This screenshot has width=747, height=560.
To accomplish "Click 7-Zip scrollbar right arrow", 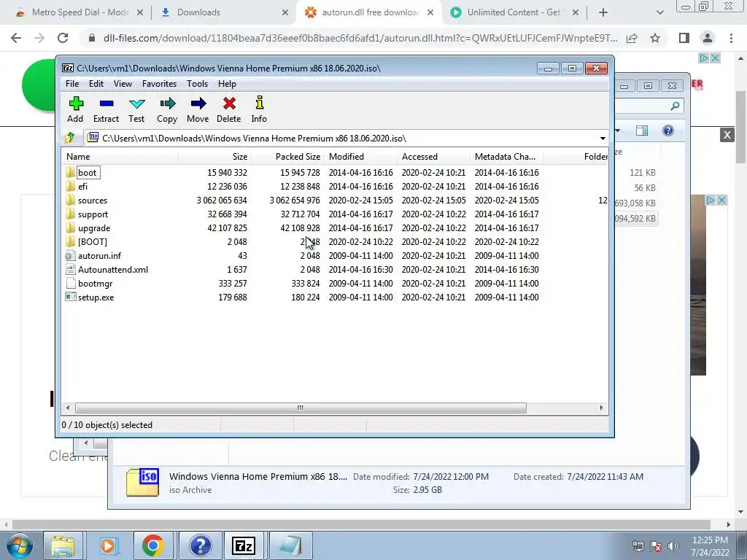I will coord(601,408).
